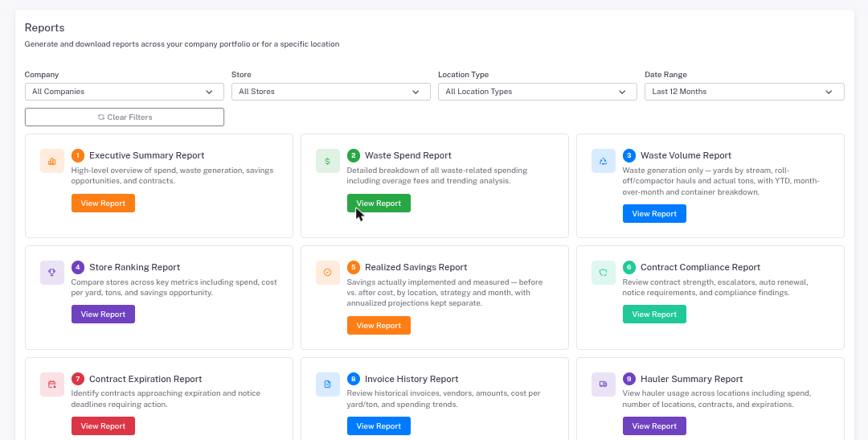Screen dimensions: 868x440
Task: Click the Contract Compliance Report title
Action: coord(700,267)
